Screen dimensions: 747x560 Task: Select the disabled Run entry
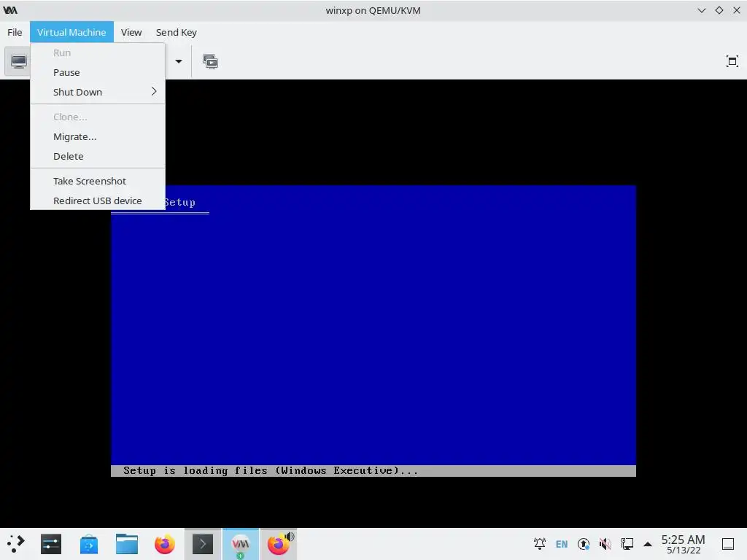(98, 52)
